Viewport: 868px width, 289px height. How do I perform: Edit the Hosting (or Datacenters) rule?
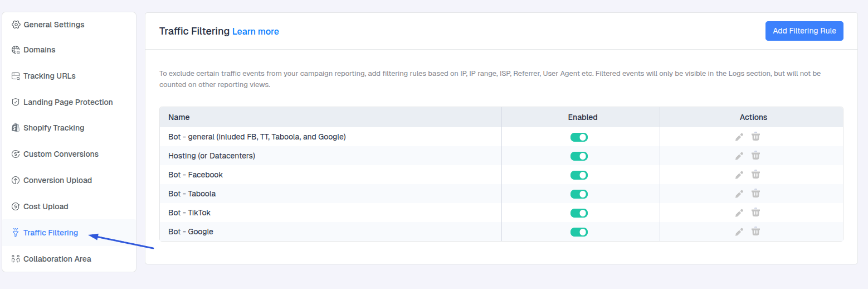point(739,156)
